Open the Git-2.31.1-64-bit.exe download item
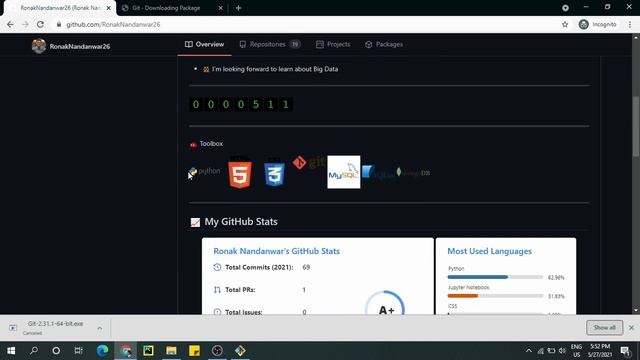640x360 pixels. tap(55, 328)
